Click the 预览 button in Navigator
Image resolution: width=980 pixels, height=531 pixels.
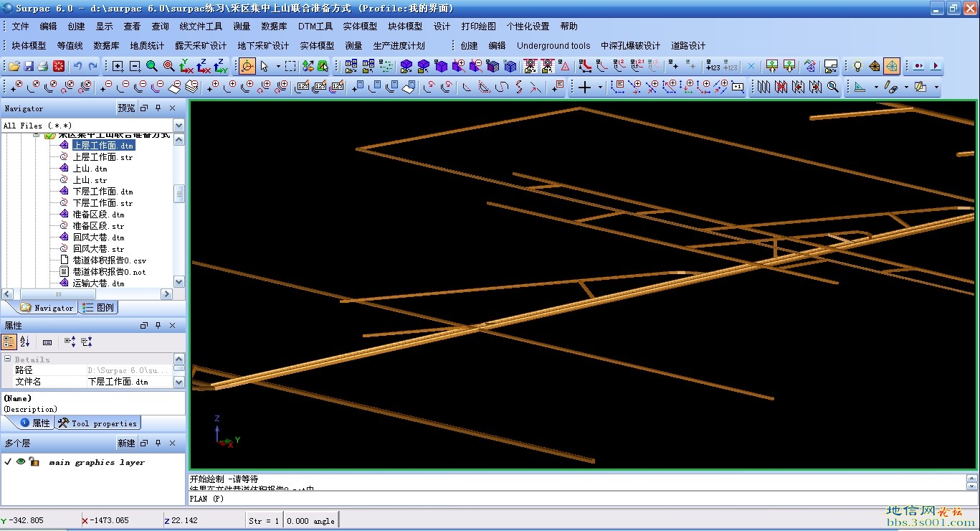click(x=126, y=108)
